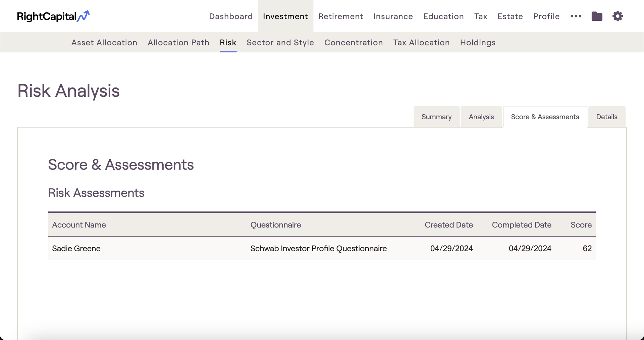The width and height of the screenshot is (644, 340).
Task: Open the Estate section
Action: 510,16
